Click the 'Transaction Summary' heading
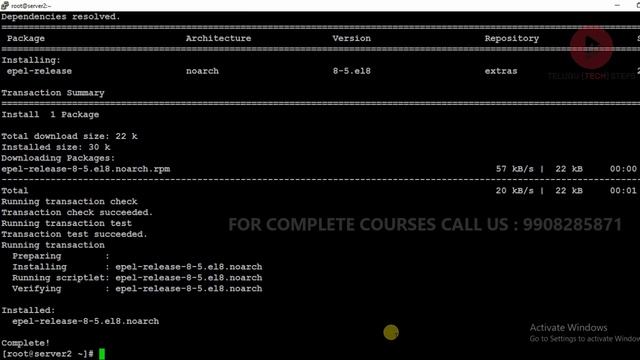Viewport: 640px width, 360px height. (x=53, y=93)
